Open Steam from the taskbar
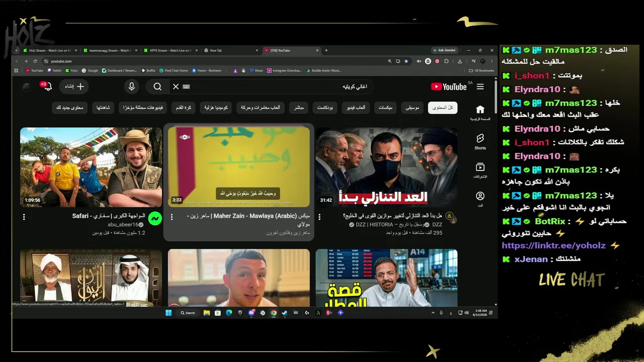 [285, 313]
